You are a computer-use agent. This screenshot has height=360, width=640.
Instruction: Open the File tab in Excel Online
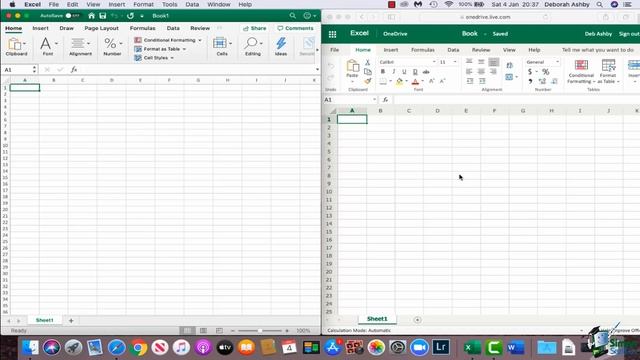(x=334, y=50)
